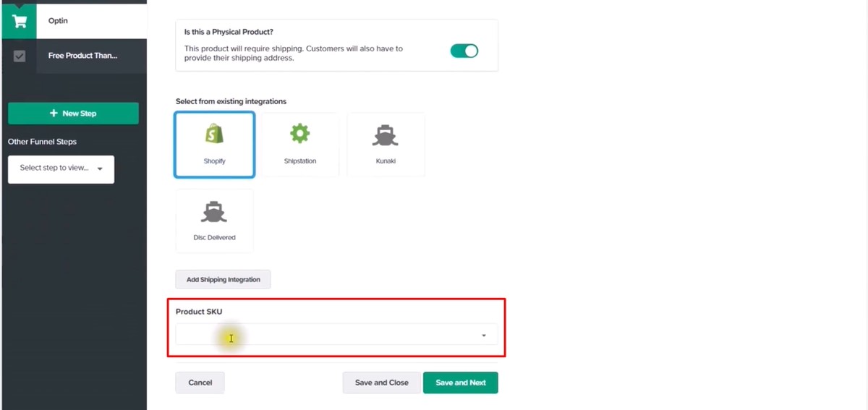Image resolution: width=868 pixels, height=410 pixels.
Task: Click the Shopify integration label text
Action: tap(214, 161)
